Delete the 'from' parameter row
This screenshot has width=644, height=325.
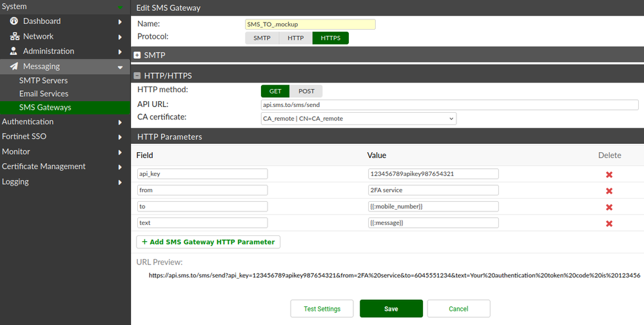click(609, 191)
